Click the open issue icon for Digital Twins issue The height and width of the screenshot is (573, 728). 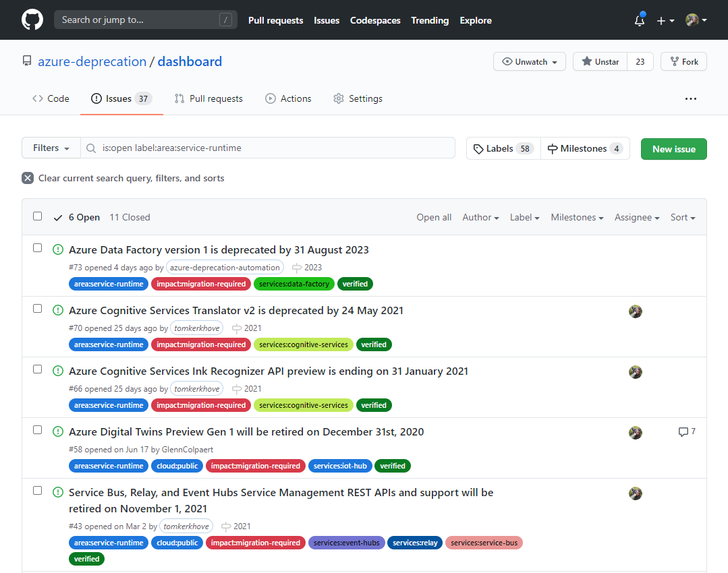pos(57,432)
